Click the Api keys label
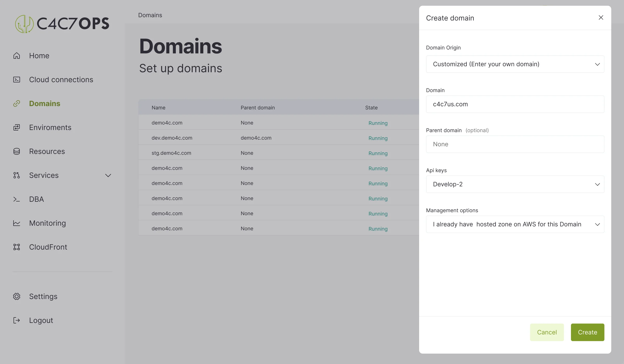Image resolution: width=624 pixels, height=364 pixels. click(x=436, y=170)
